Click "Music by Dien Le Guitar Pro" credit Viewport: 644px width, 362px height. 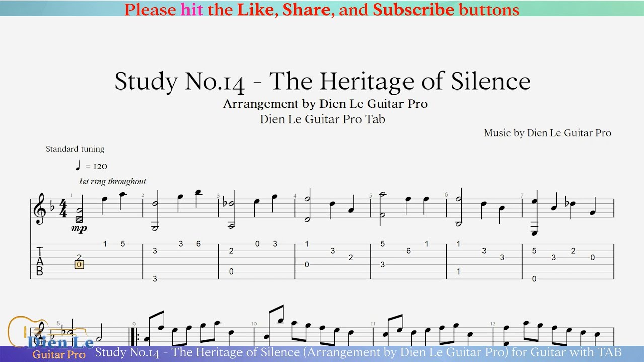pyautogui.click(x=547, y=133)
